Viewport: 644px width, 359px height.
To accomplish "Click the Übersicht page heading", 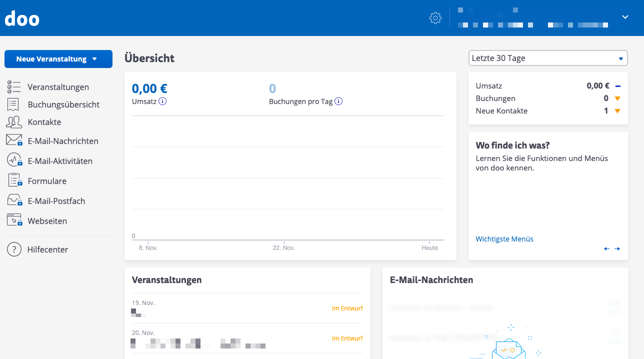I will tap(149, 58).
